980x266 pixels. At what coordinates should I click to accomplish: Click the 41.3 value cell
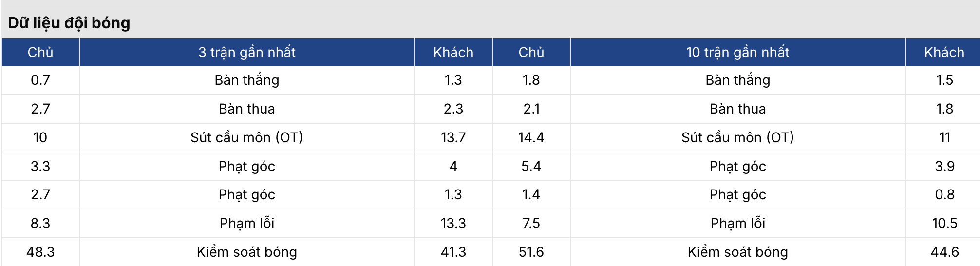(453, 252)
